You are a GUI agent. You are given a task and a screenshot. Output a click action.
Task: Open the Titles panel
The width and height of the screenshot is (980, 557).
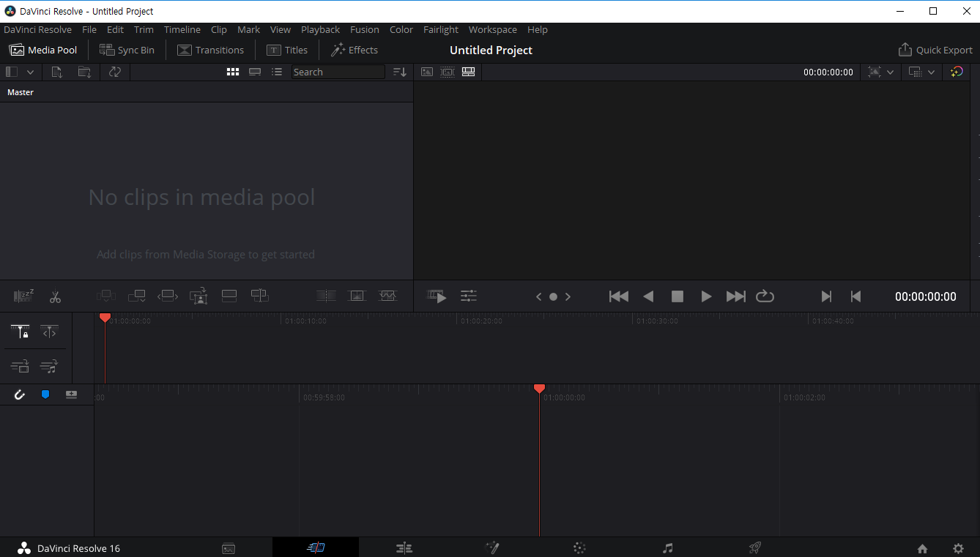[x=287, y=50]
